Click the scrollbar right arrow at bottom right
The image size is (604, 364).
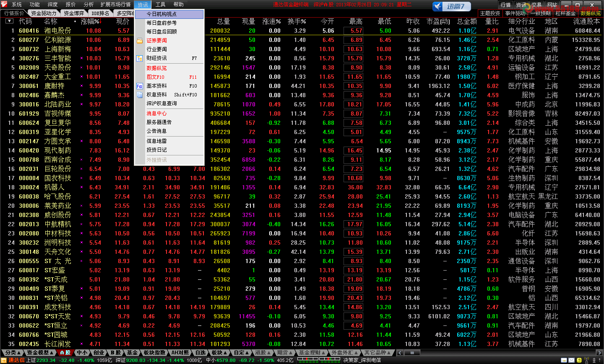(x=599, y=353)
